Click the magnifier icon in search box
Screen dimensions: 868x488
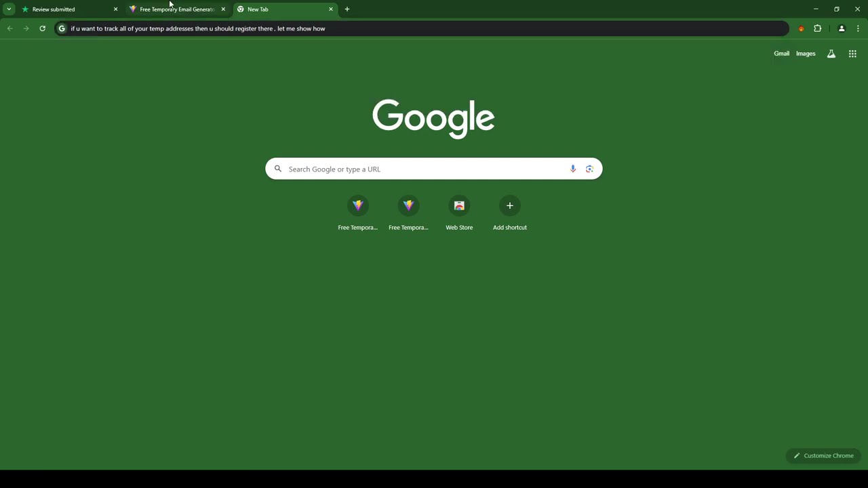point(277,169)
